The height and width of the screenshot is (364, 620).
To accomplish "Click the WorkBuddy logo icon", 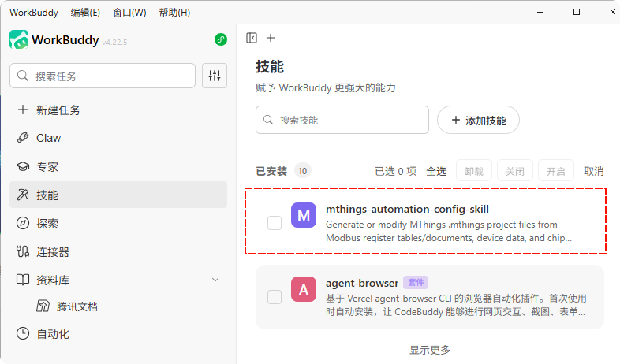I will coord(19,39).
